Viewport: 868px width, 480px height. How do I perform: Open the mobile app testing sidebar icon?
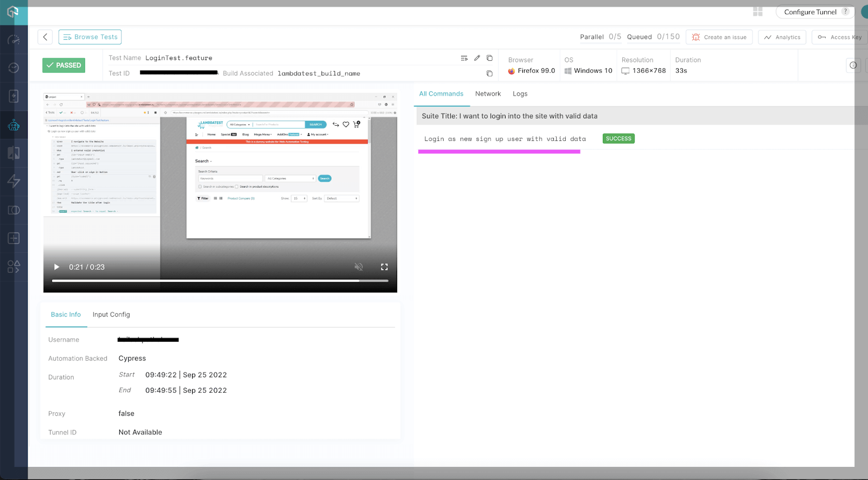click(14, 96)
